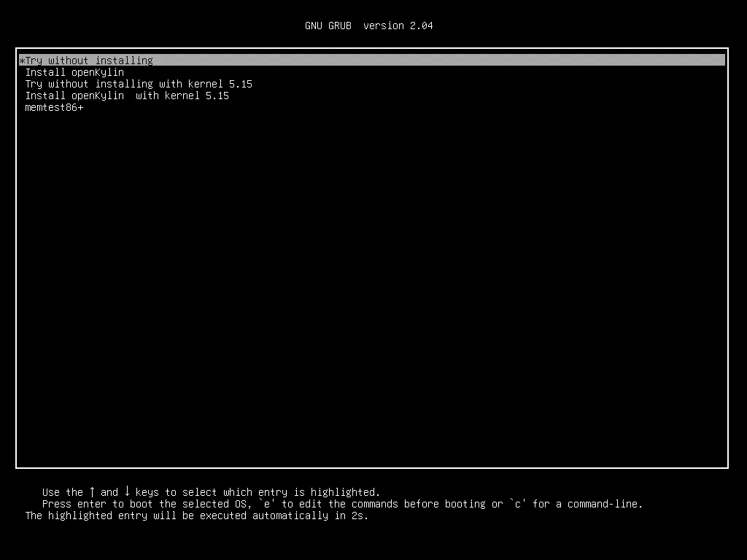Screen dimensions: 747x560
Task: Select the highlighted 'Try without installing' entry
Action: pyautogui.click(x=372, y=61)
